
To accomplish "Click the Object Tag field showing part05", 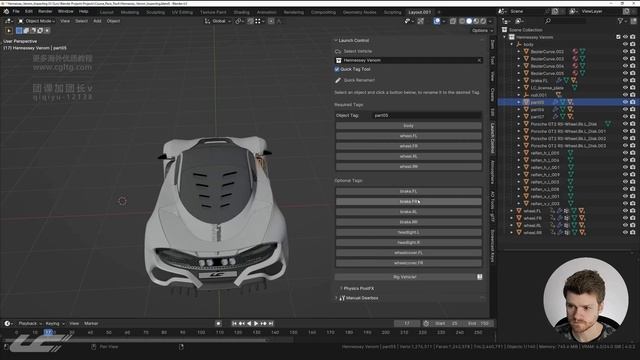I will point(427,116).
